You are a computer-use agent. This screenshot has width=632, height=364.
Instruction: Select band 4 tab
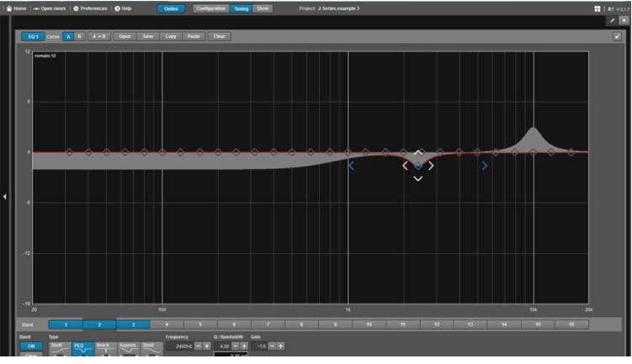tap(167, 324)
